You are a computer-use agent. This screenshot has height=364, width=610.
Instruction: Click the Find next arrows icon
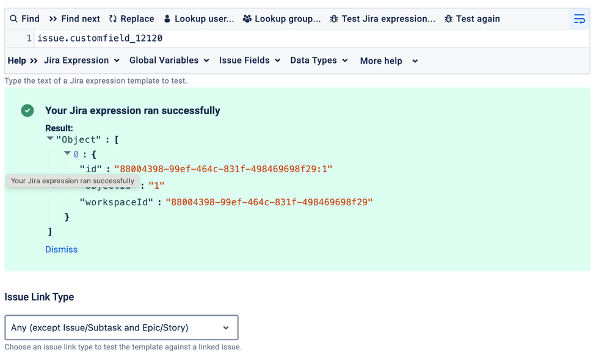tap(53, 19)
